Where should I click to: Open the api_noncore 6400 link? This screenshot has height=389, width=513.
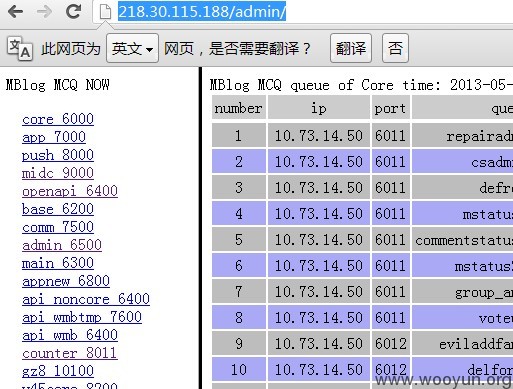[86, 299]
